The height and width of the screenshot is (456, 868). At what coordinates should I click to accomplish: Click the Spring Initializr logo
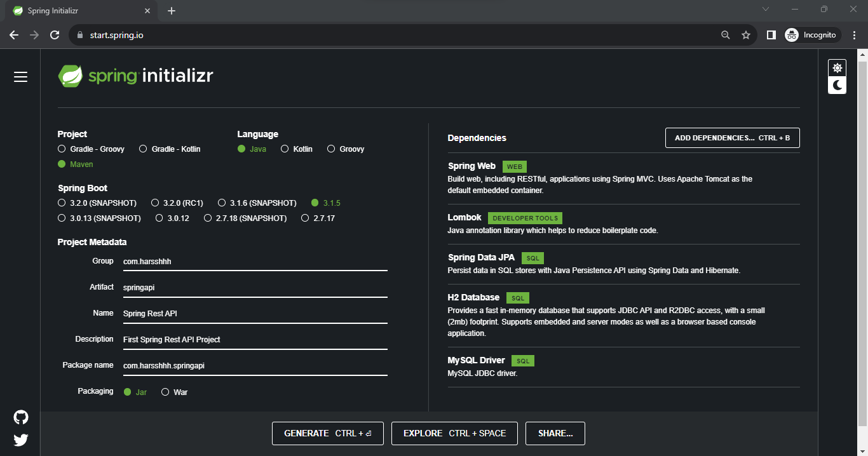click(x=135, y=76)
